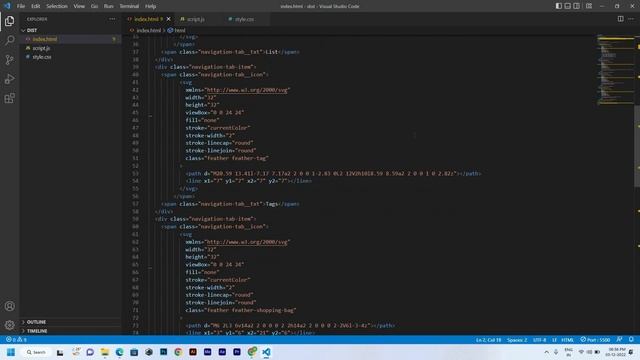Open the File menu

(x=21, y=6)
